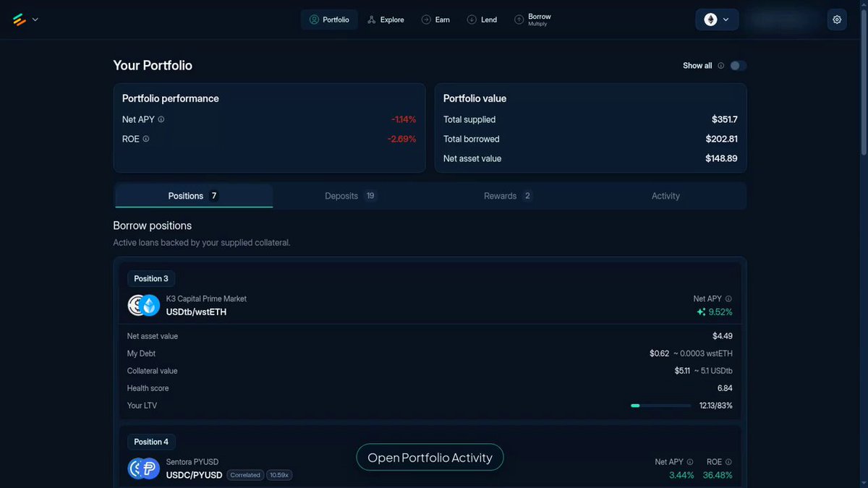Expand the chevron next to the Euler logo
Image resolution: width=868 pixels, height=488 pixels.
click(x=35, y=20)
